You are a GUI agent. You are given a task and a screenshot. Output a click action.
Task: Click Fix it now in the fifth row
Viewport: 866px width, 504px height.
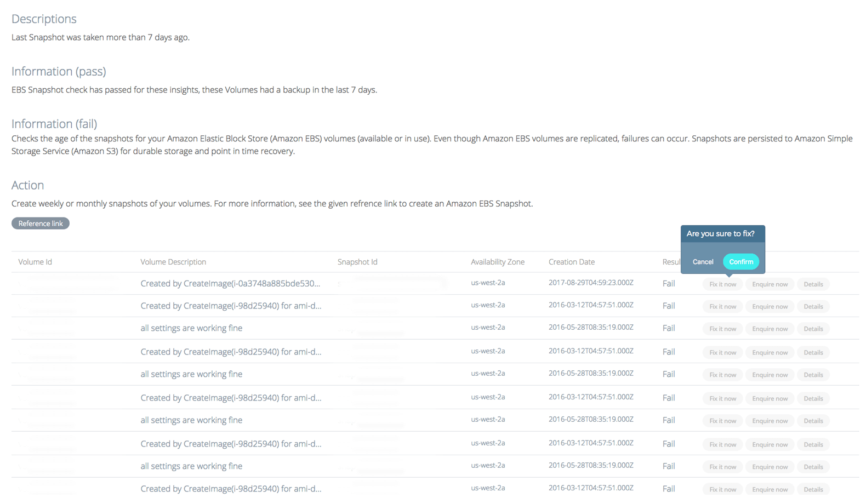(722, 375)
